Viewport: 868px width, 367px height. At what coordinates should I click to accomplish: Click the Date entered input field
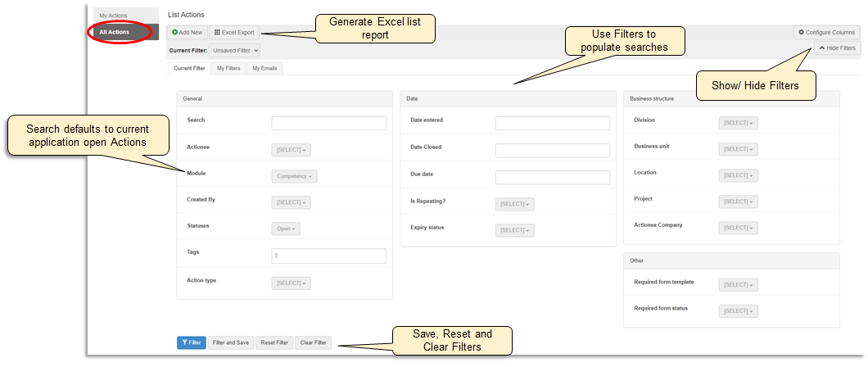tap(552, 123)
